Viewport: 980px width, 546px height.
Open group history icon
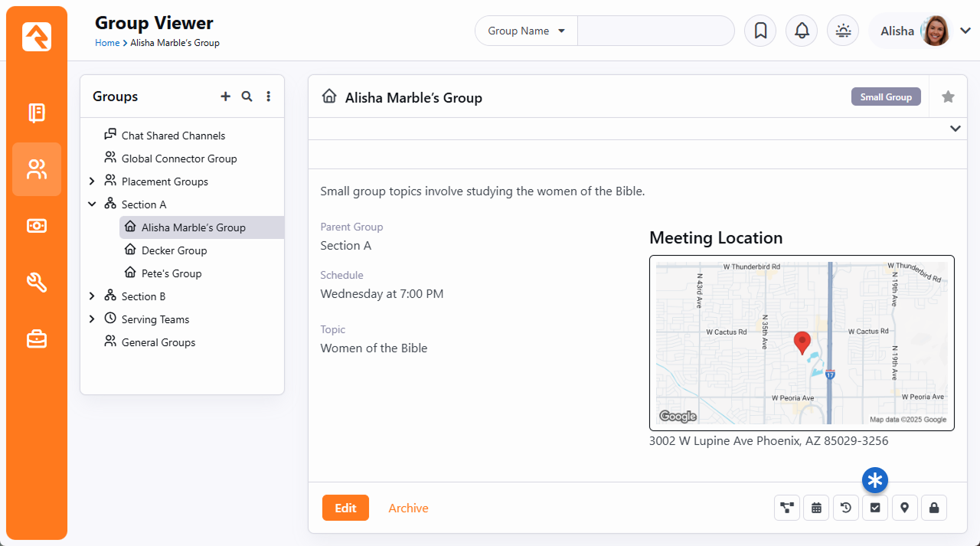coord(845,508)
